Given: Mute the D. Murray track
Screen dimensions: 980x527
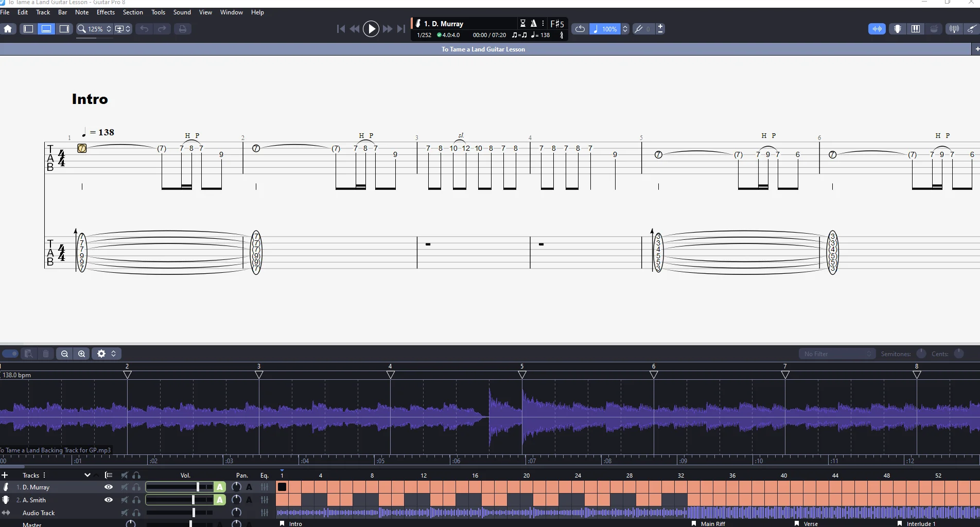Looking at the screenshot, I should (x=125, y=487).
